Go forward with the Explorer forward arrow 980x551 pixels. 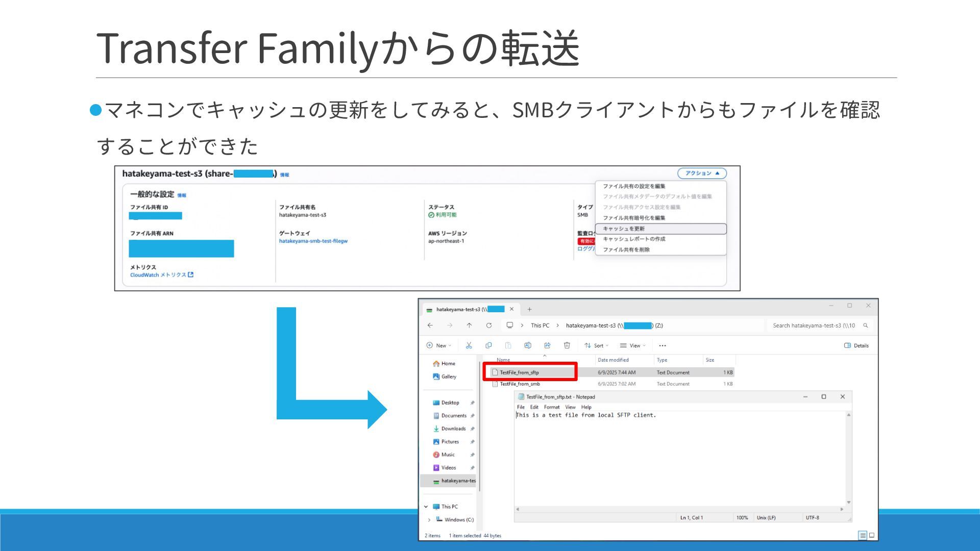[450, 325]
